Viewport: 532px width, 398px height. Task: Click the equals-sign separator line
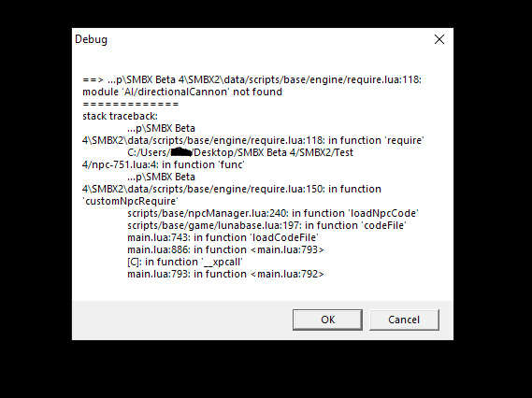pos(130,104)
